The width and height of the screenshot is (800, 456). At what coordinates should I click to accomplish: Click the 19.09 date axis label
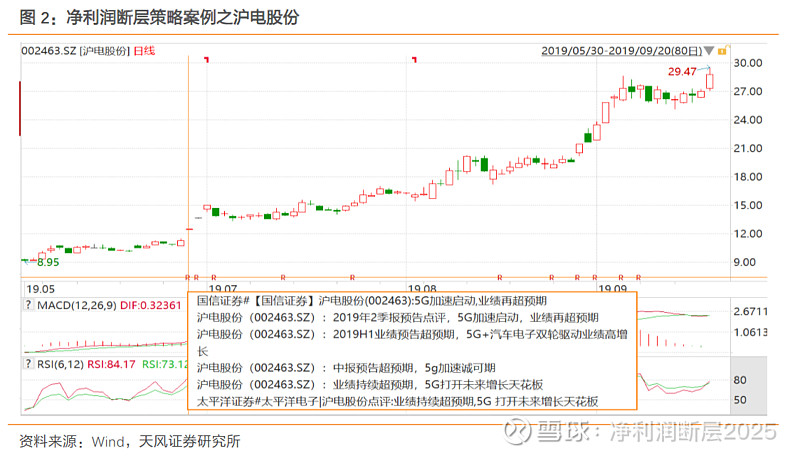pos(613,288)
